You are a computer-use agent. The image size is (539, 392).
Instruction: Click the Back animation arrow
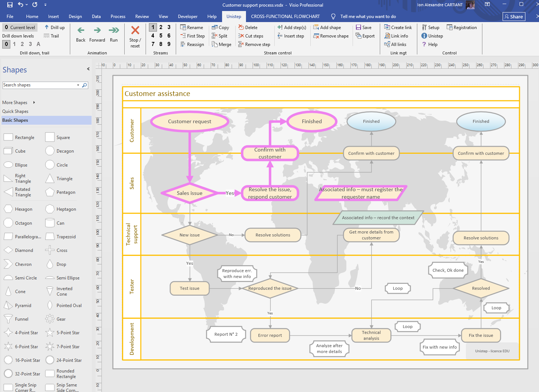81,31
